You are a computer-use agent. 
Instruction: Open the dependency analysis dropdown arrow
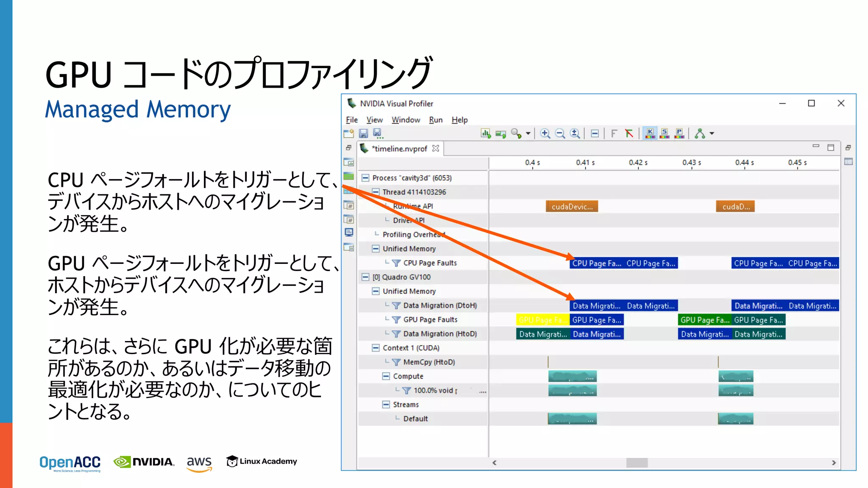(x=712, y=133)
